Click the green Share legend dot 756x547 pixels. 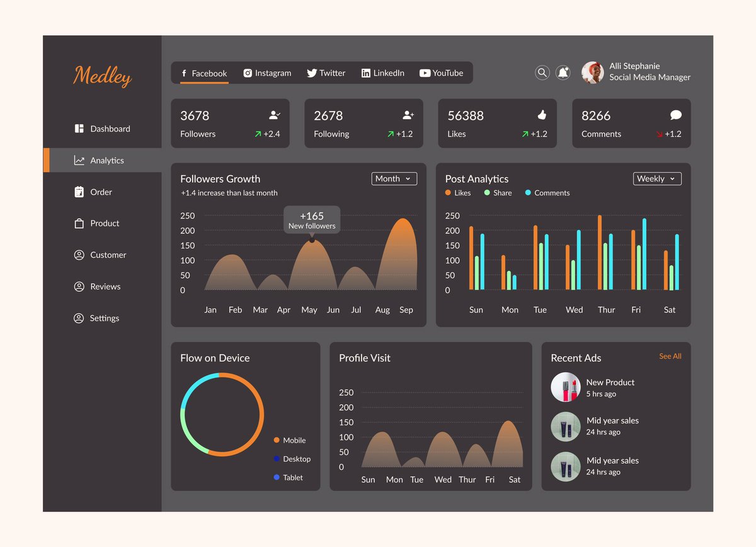pyautogui.click(x=487, y=193)
